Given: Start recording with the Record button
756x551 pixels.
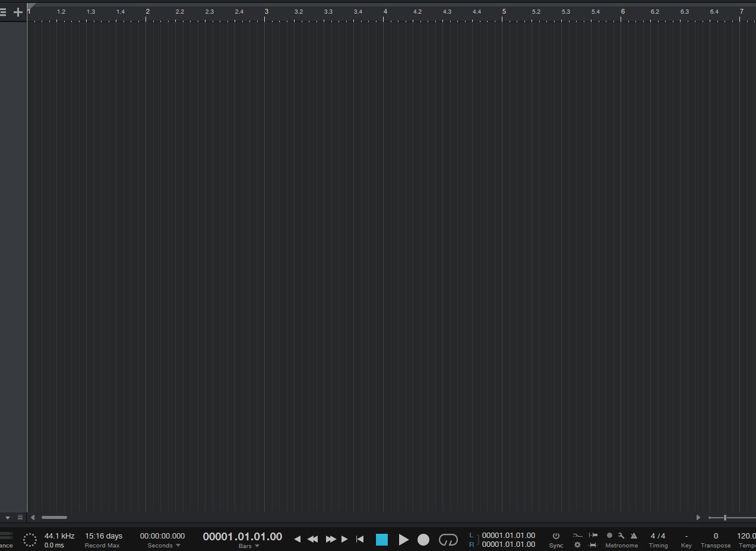Looking at the screenshot, I should (x=423, y=540).
